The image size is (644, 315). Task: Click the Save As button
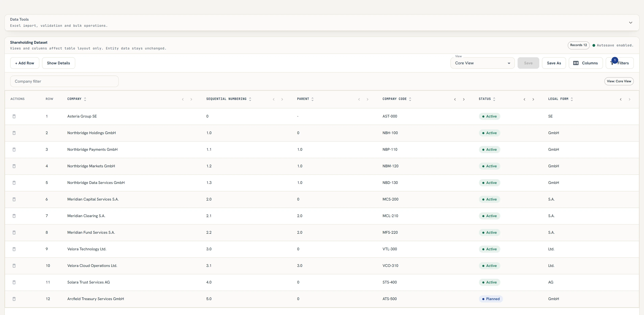click(554, 63)
